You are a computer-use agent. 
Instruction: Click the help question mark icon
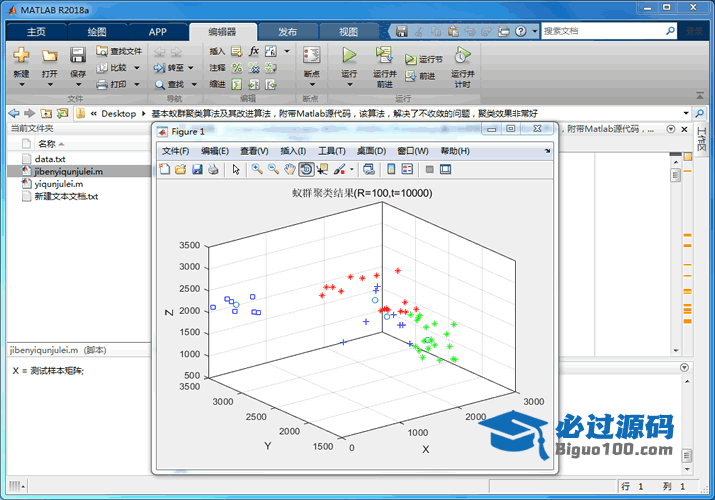[x=521, y=31]
